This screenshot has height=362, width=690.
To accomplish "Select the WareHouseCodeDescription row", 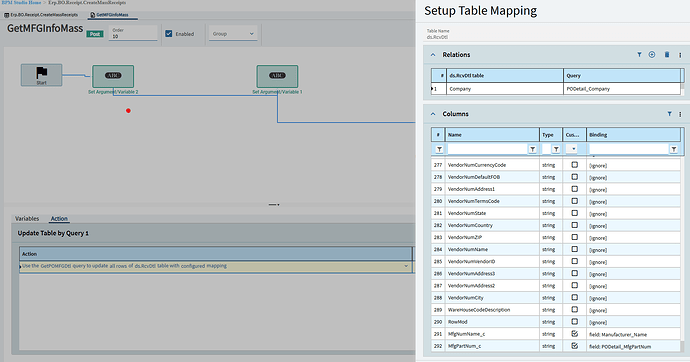I will 556,310.
